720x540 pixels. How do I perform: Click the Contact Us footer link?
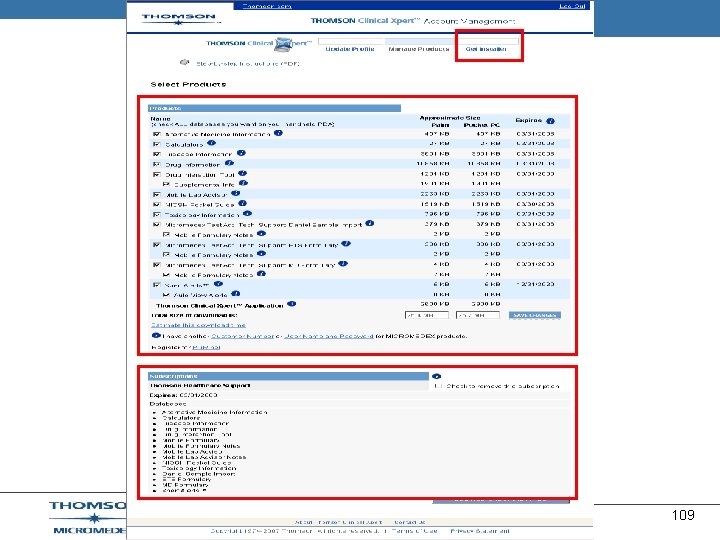pos(410,522)
